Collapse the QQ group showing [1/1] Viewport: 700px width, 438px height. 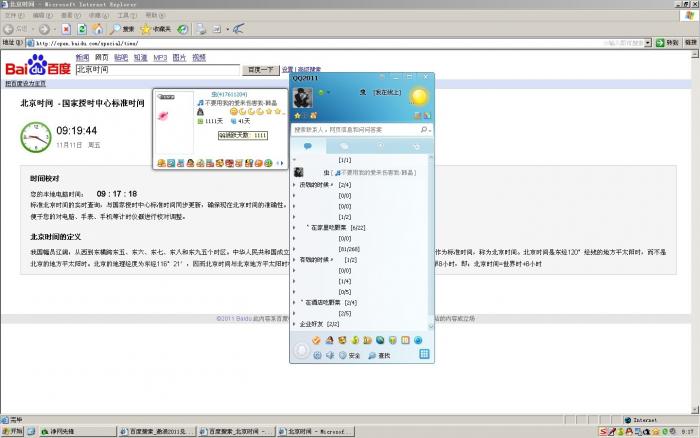(294, 160)
